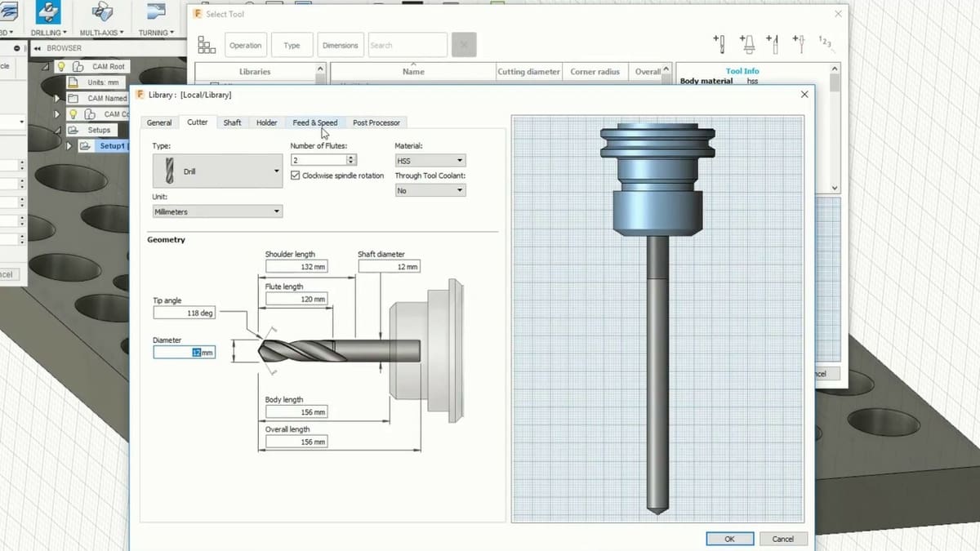This screenshot has width=980, height=551.
Task: Click the Number of Flutes stepper arrows
Action: point(351,160)
